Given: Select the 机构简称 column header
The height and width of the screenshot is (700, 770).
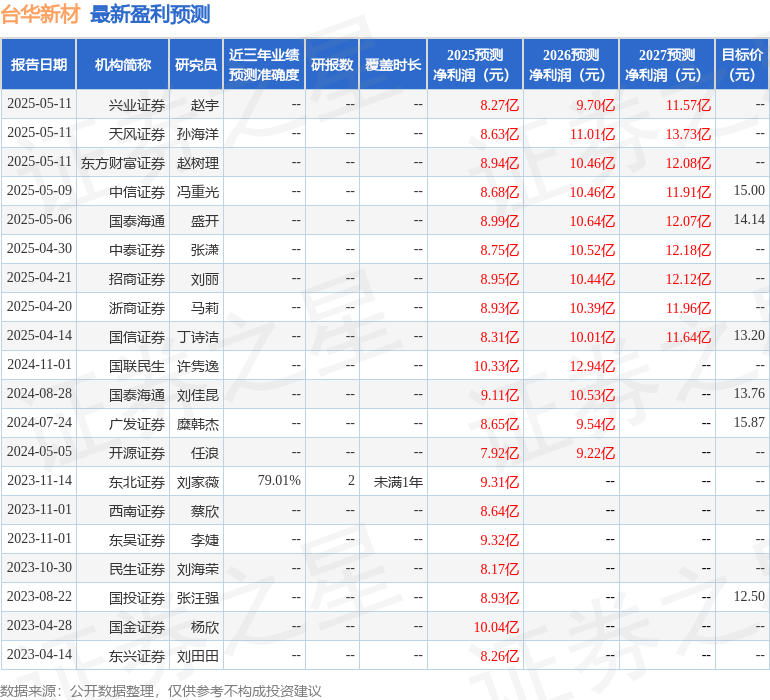Looking at the screenshot, I should tap(123, 65).
